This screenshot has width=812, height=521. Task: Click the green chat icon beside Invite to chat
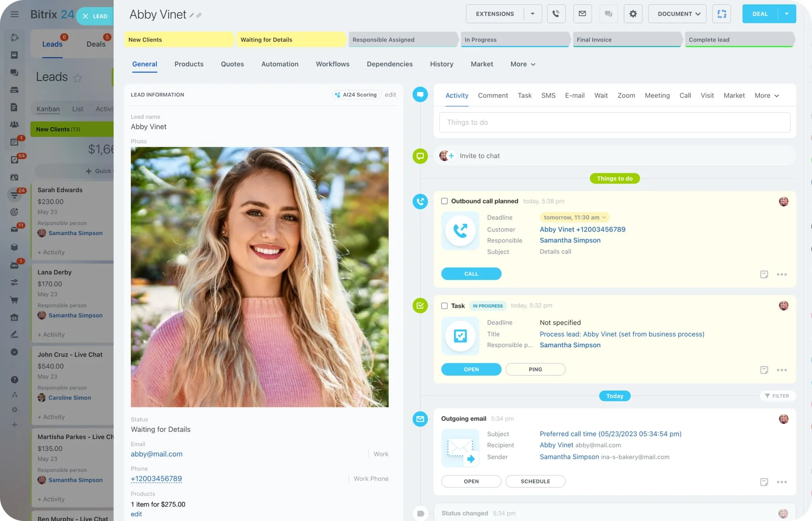click(420, 156)
